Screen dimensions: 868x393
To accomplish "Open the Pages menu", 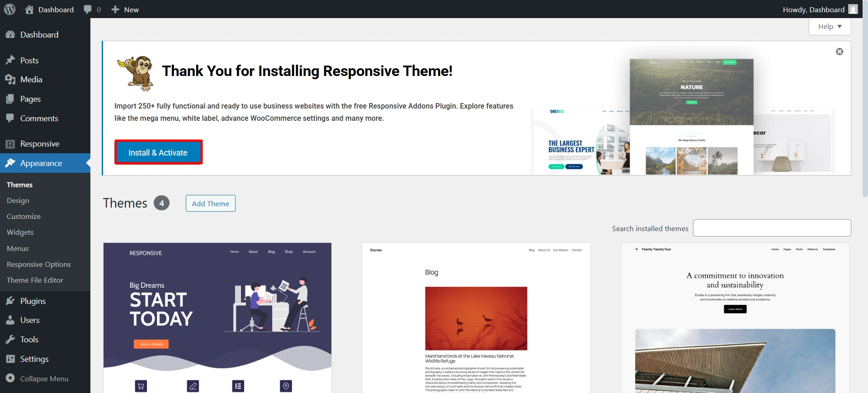I will coord(45,99).
